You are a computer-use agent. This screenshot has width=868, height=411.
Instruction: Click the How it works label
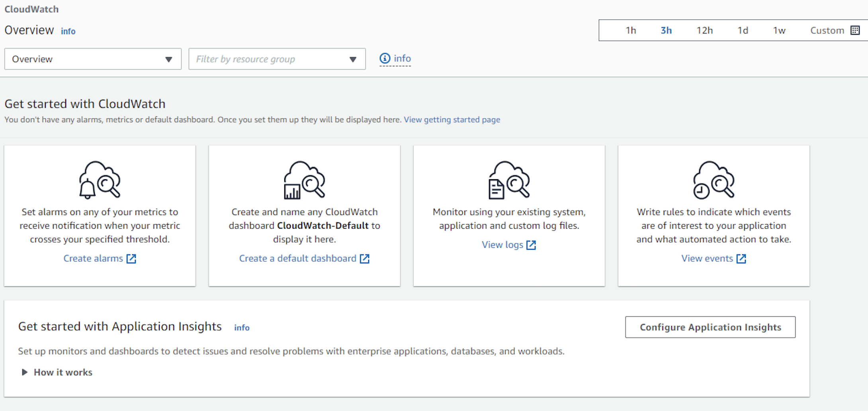pyautogui.click(x=63, y=372)
